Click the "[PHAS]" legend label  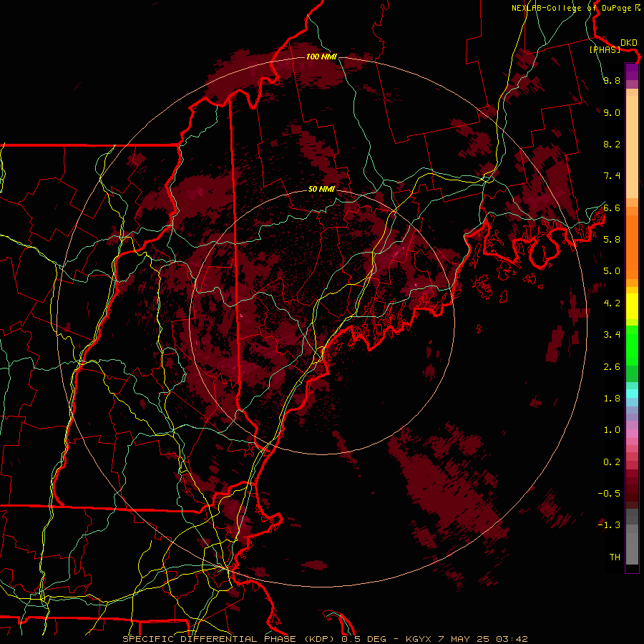pyautogui.click(x=605, y=49)
